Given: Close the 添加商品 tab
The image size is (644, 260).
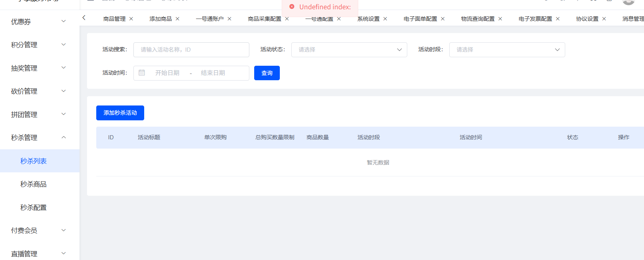Looking at the screenshot, I should click(178, 19).
